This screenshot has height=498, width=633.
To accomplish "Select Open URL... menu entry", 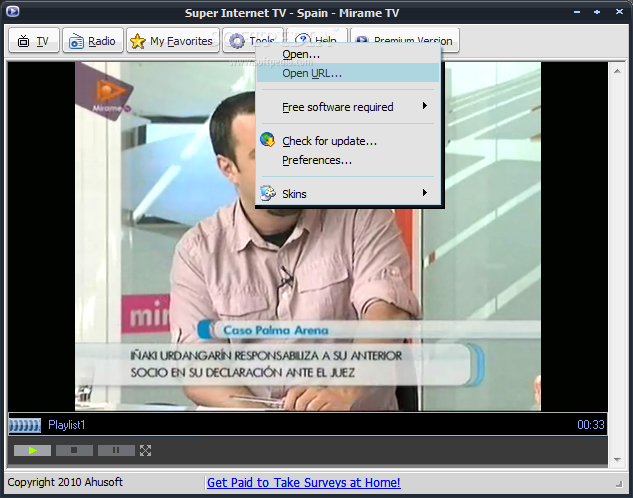I will 348,73.
